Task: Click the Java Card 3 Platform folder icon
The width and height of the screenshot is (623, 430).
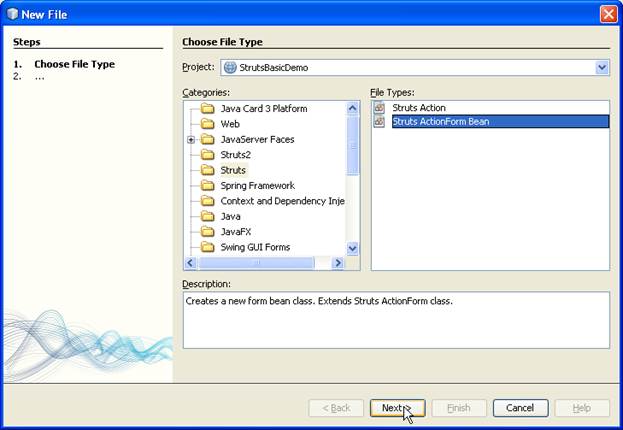Action: click(207, 108)
